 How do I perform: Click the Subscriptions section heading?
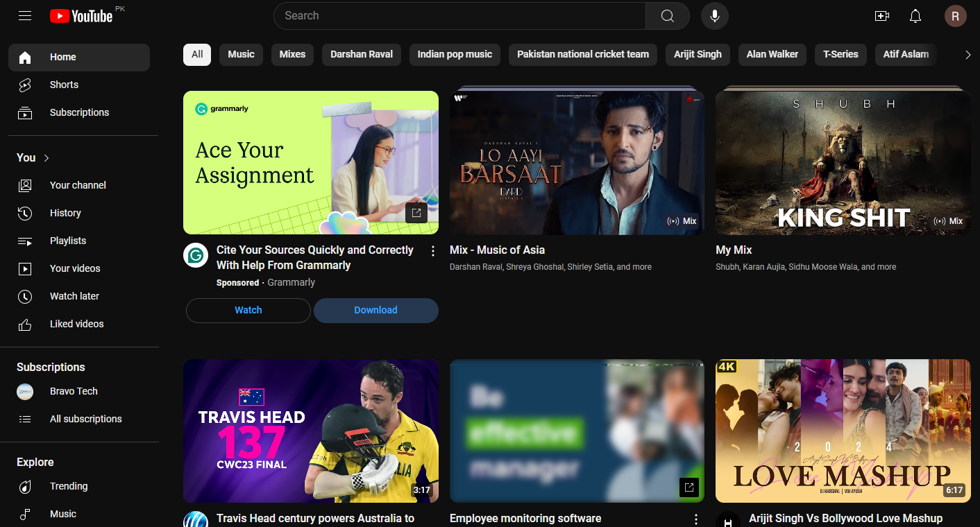(51, 368)
